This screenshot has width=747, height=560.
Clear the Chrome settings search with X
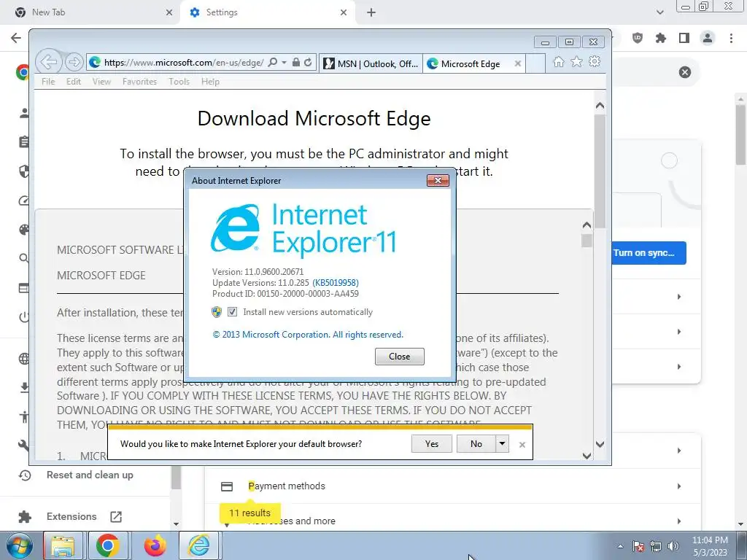684,72
